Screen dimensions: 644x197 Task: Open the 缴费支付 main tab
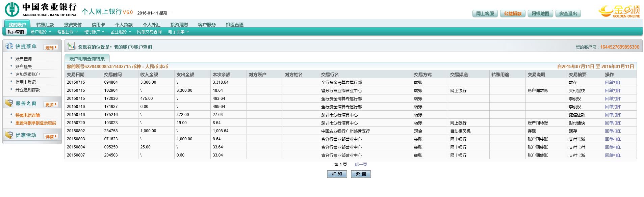(x=73, y=25)
